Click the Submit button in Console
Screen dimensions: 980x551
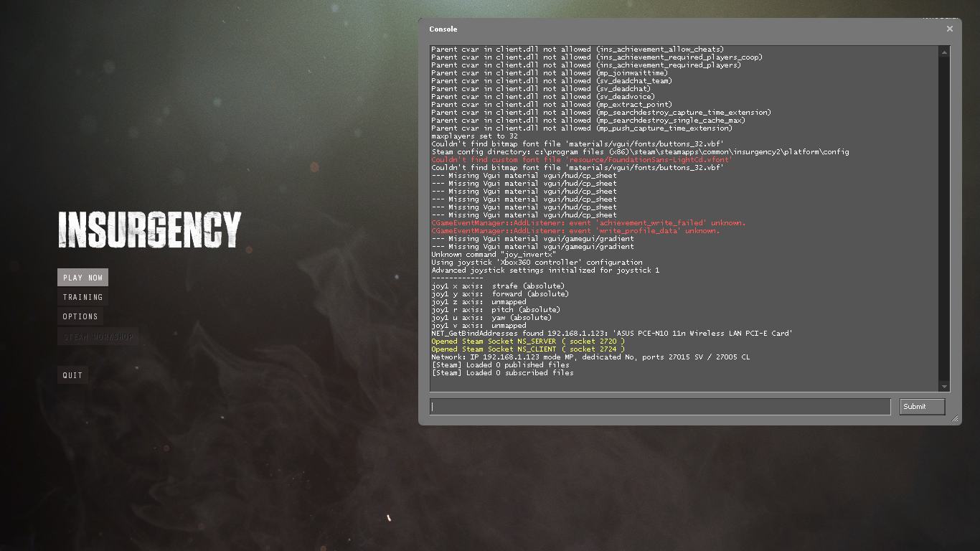click(x=923, y=407)
